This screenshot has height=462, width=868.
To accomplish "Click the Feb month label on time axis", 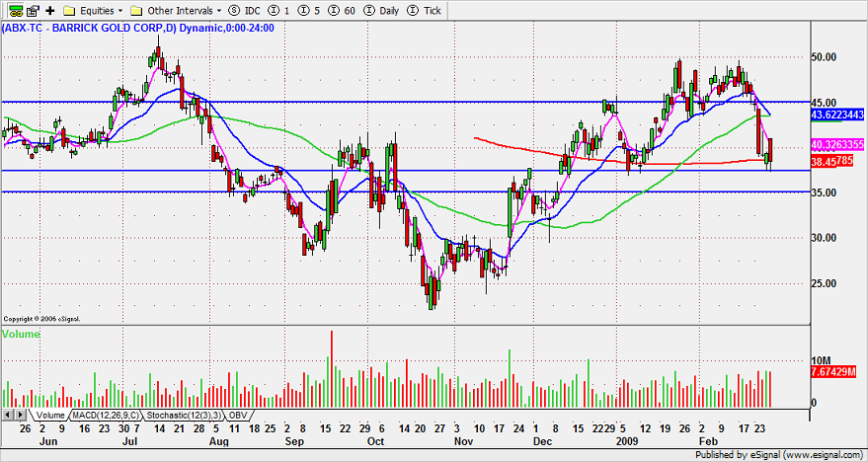I will pyautogui.click(x=709, y=441).
